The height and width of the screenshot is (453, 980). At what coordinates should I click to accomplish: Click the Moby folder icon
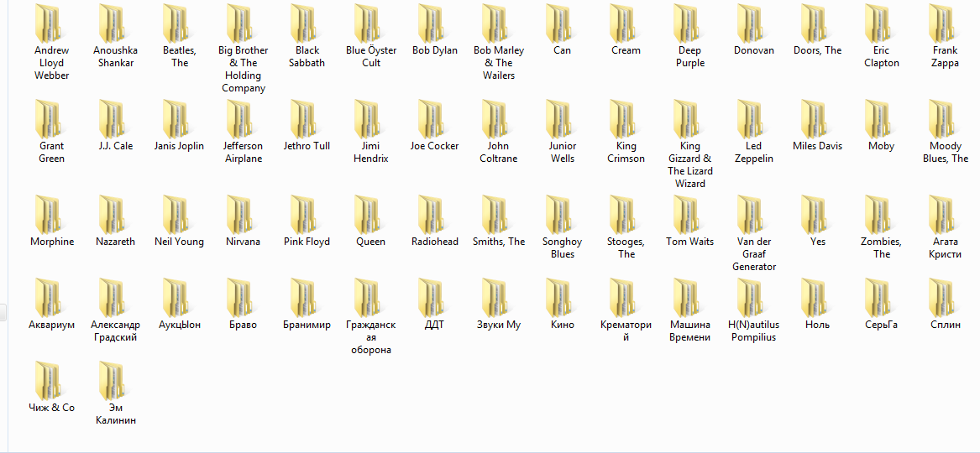pyautogui.click(x=878, y=118)
